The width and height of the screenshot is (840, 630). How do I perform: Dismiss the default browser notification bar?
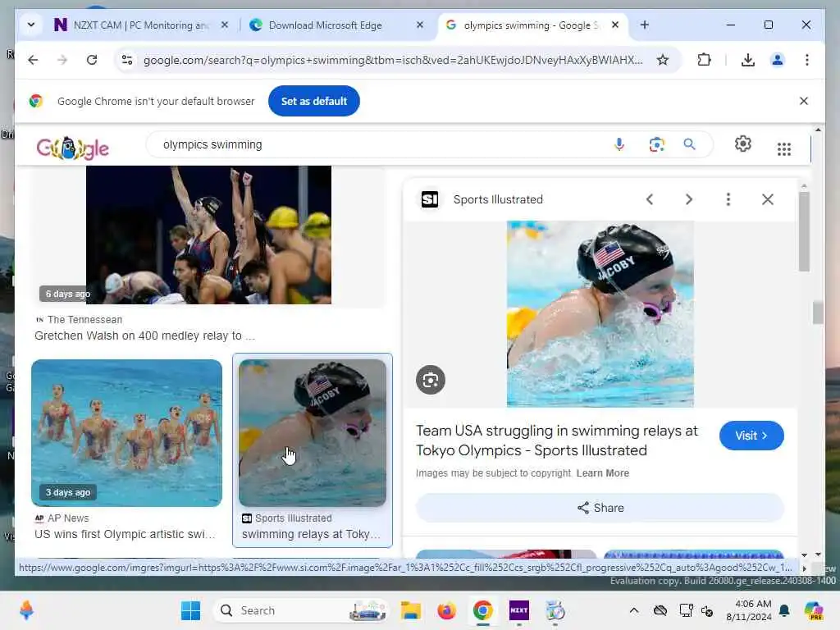[804, 101]
